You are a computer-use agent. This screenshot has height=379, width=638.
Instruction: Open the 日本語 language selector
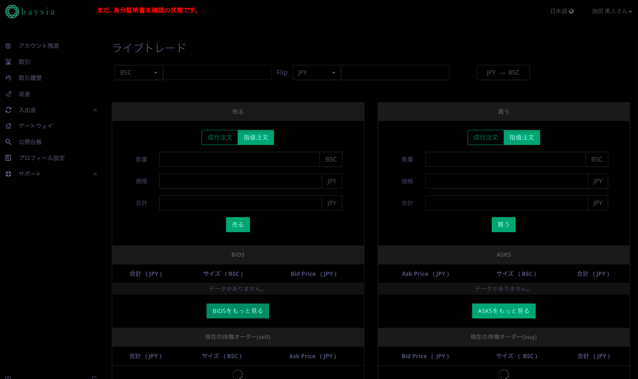pos(562,11)
